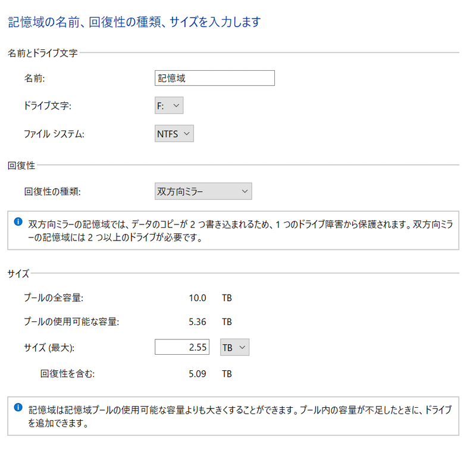Click the info icon in the pool capacity note
The width and height of the screenshot is (476, 453).
click(18, 407)
